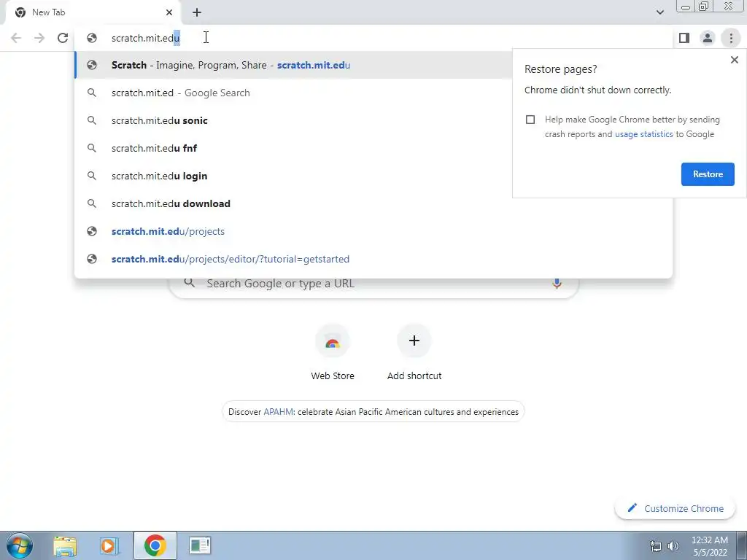Choose the scratch.mit.edu fnf suggestion

(x=293, y=148)
